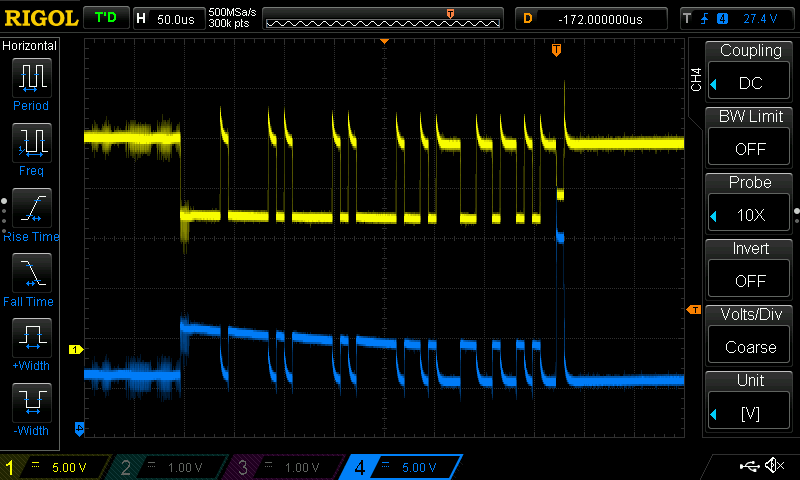The height and width of the screenshot is (480, 800).
Task: Click the USB connection status icon
Action: click(749, 466)
